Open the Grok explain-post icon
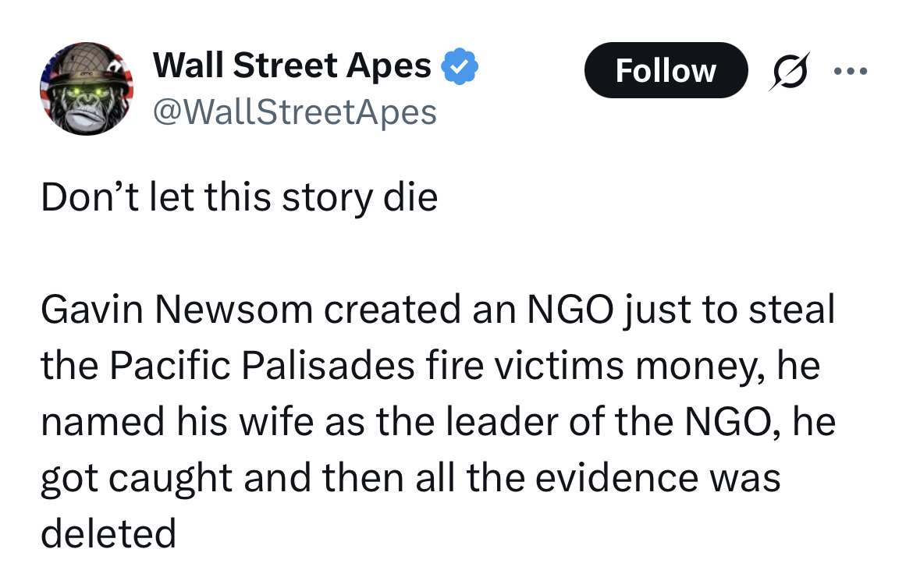913x588 pixels. coord(789,71)
